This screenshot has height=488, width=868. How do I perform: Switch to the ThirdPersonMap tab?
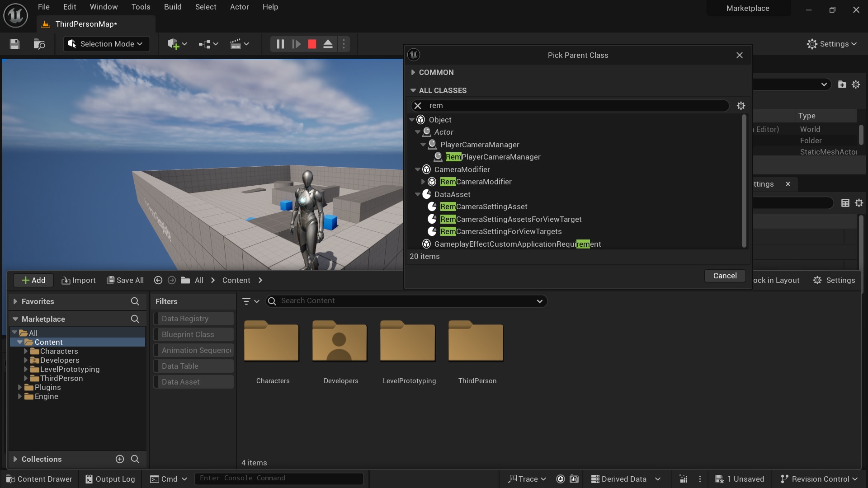pyautogui.click(x=86, y=24)
